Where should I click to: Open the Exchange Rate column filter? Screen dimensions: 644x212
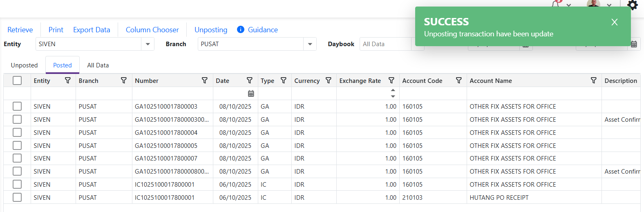391,80
